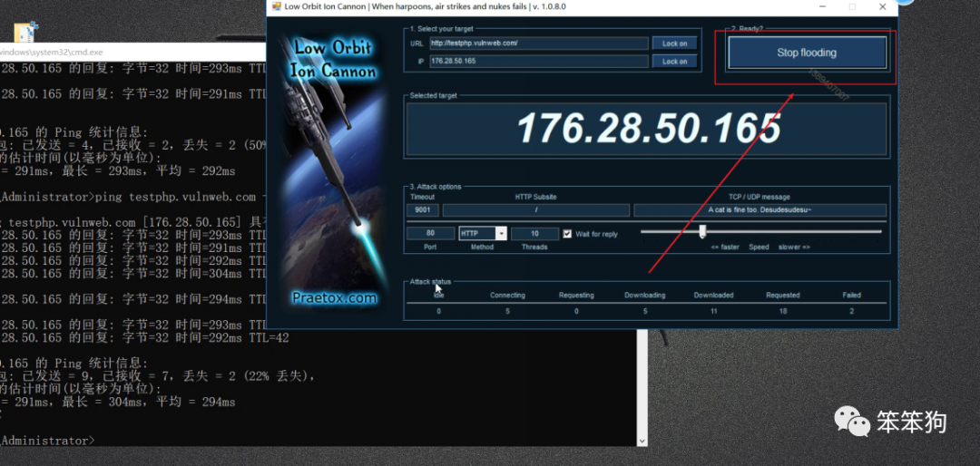This screenshot has width=980, height=466.
Task: Click the ping testphp.vulnweb.com command line in cmd
Action: click(x=132, y=197)
